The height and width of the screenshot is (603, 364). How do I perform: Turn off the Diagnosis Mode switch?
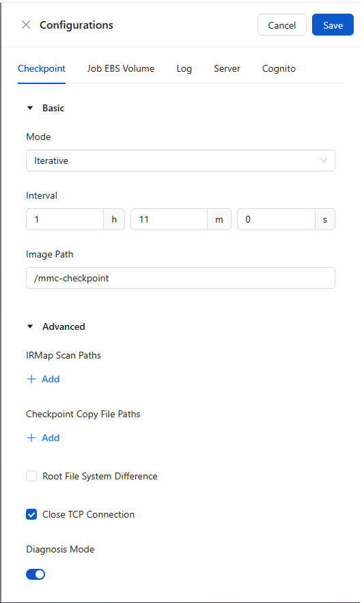(x=36, y=574)
